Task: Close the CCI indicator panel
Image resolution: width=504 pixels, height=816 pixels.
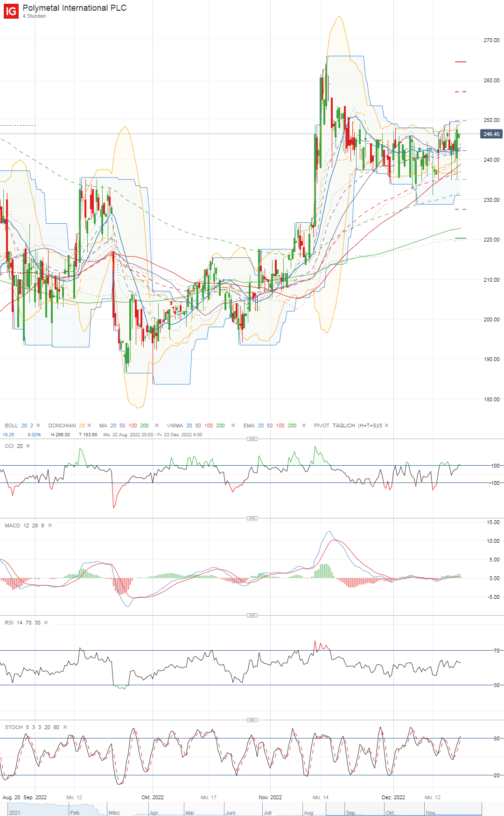Action: click(28, 446)
